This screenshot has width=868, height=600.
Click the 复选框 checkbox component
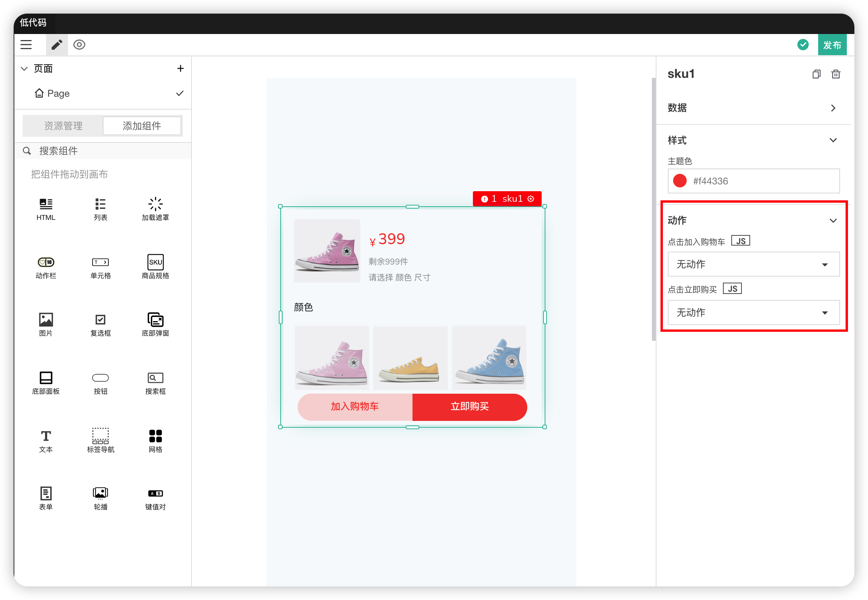click(x=100, y=320)
